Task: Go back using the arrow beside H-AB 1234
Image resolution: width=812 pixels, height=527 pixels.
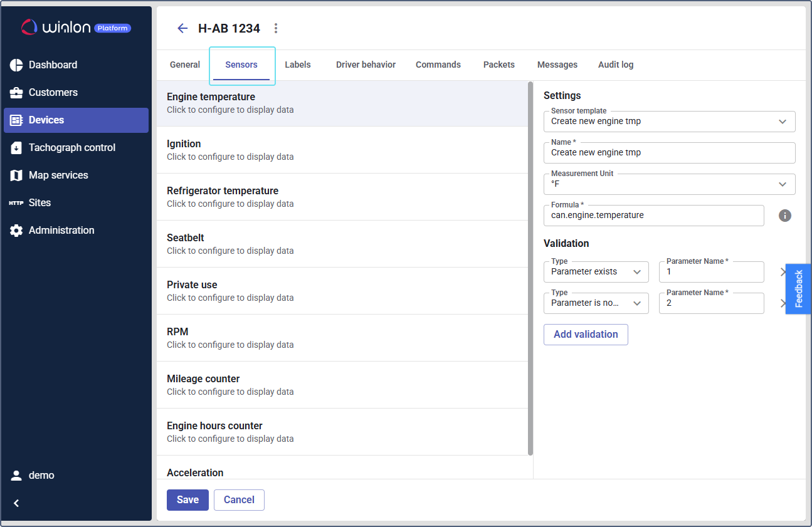Action: pyautogui.click(x=182, y=28)
